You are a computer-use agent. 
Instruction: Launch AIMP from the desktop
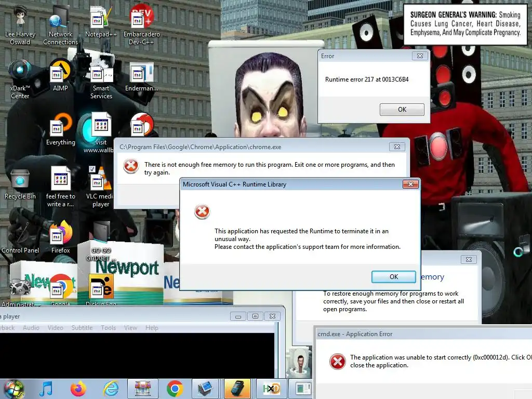point(60,75)
